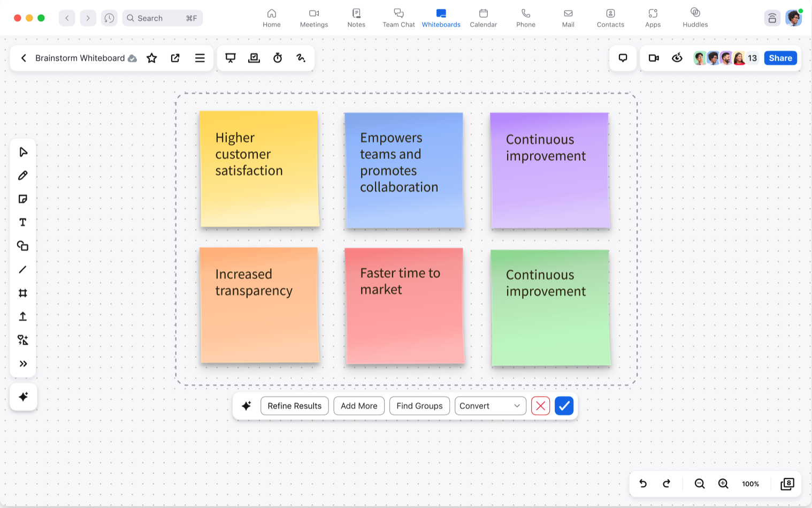This screenshot has height=508, width=812.
Task: Open the timer tool
Action: [278, 58]
